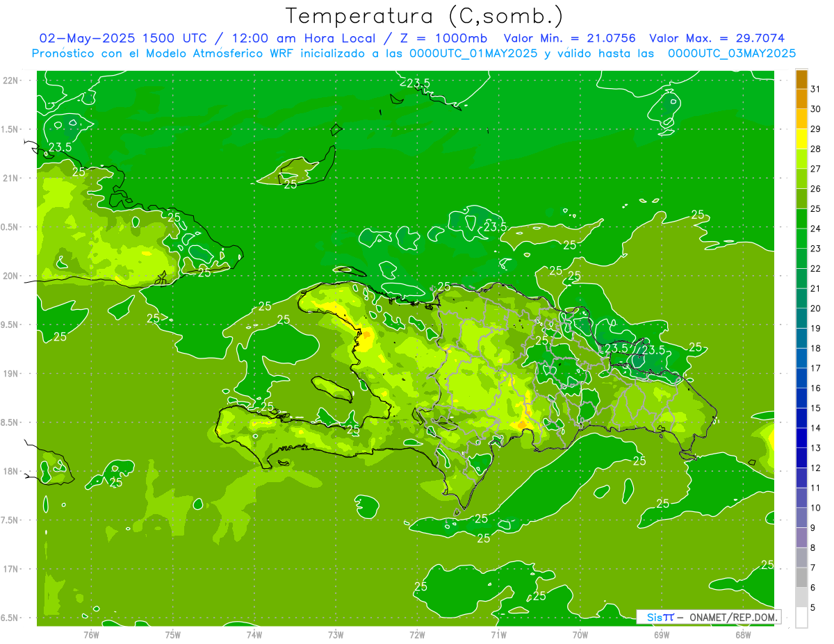Click the '73W' longitude axis label
The height and width of the screenshot is (644, 834).
(x=336, y=635)
